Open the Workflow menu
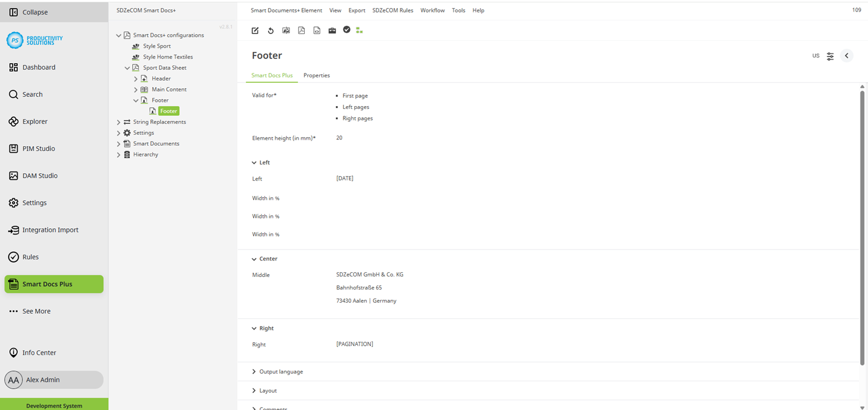The width and height of the screenshot is (868, 410). tap(432, 10)
